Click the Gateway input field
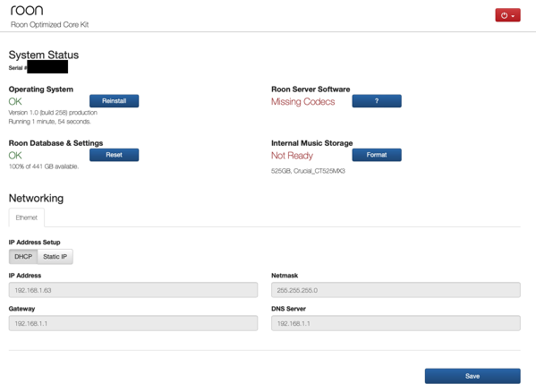536x392 pixels. point(133,323)
